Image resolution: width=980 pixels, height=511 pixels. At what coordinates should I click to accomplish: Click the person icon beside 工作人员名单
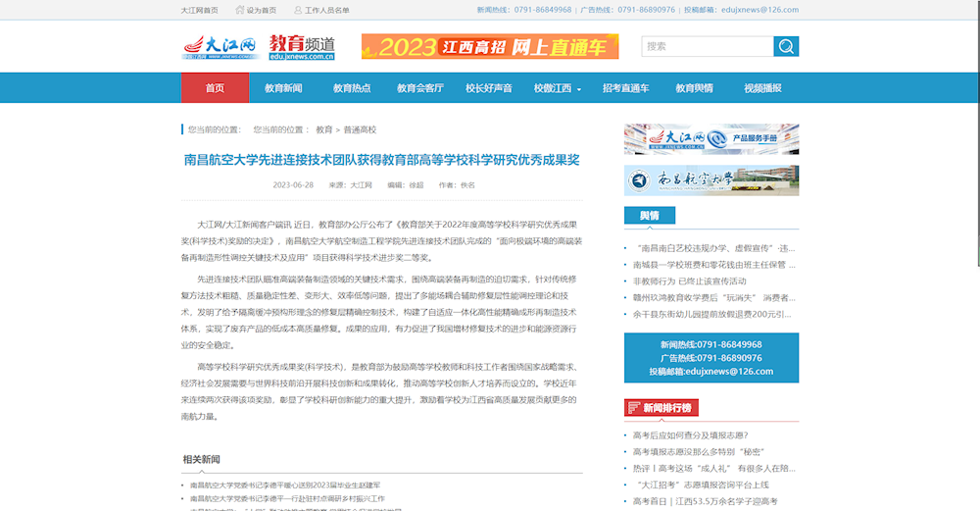(x=298, y=10)
